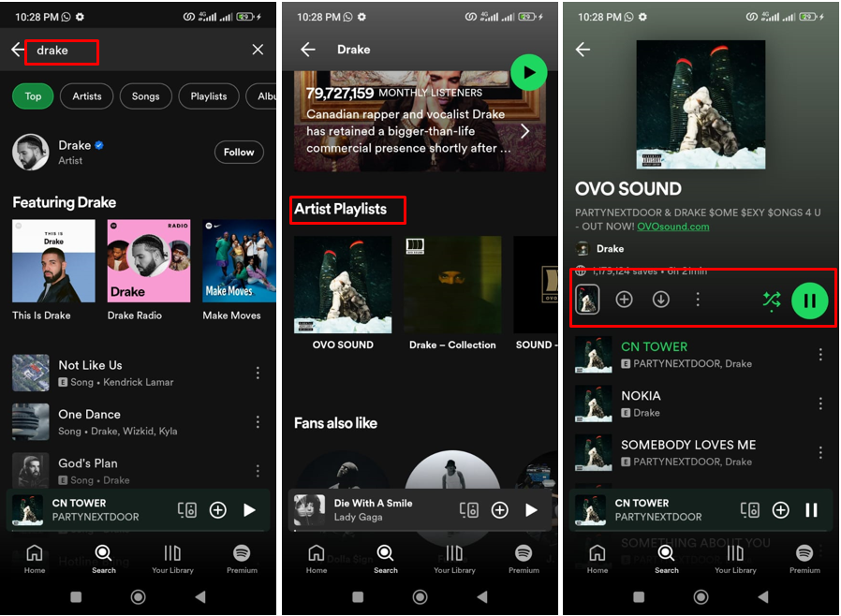Viewport: 841px width, 616px height.
Task: Open Drake artist profile picture
Action: coord(31,153)
